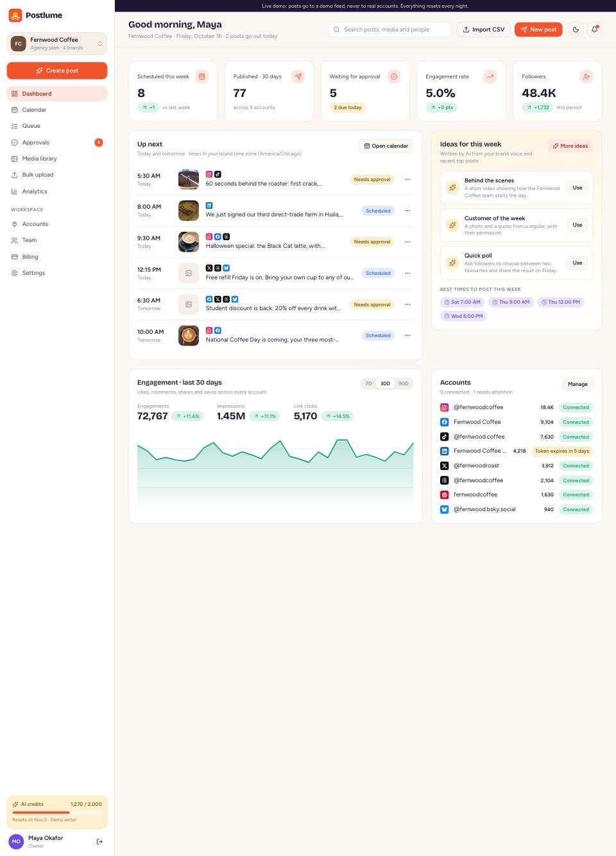Click Open calendar in Up next
616x856 pixels.
[x=386, y=146]
